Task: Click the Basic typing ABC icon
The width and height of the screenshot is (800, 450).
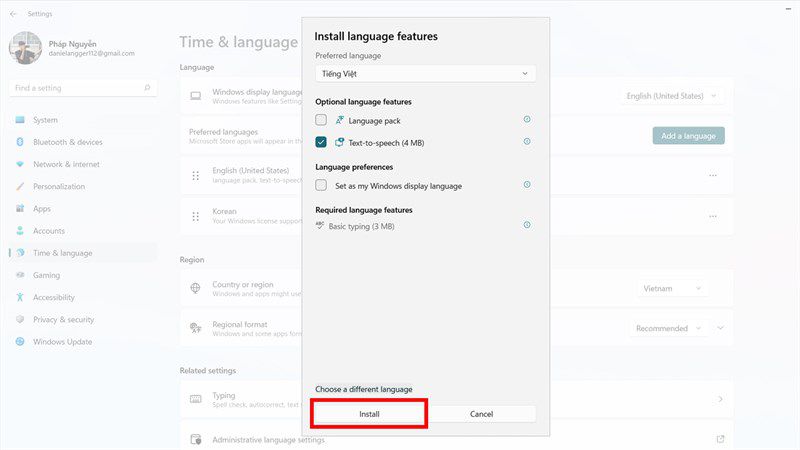Action: click(320, 225)
